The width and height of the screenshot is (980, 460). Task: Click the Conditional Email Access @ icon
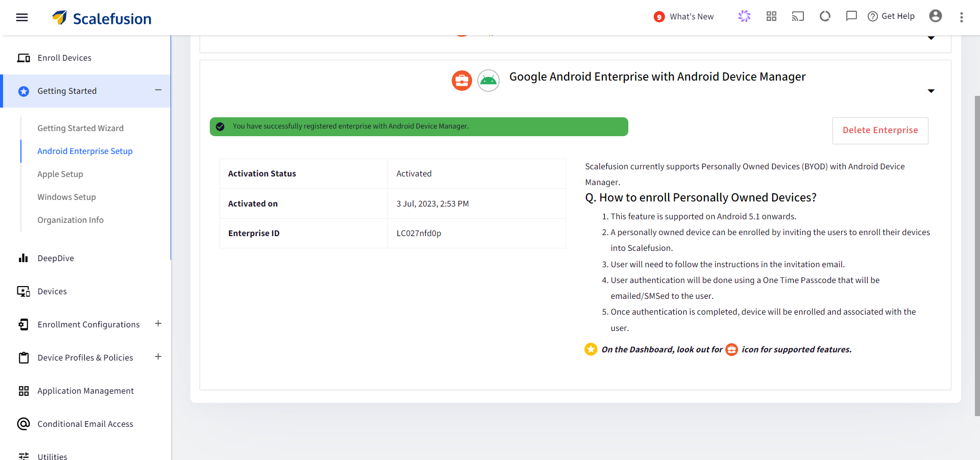(x=23, y=424)
